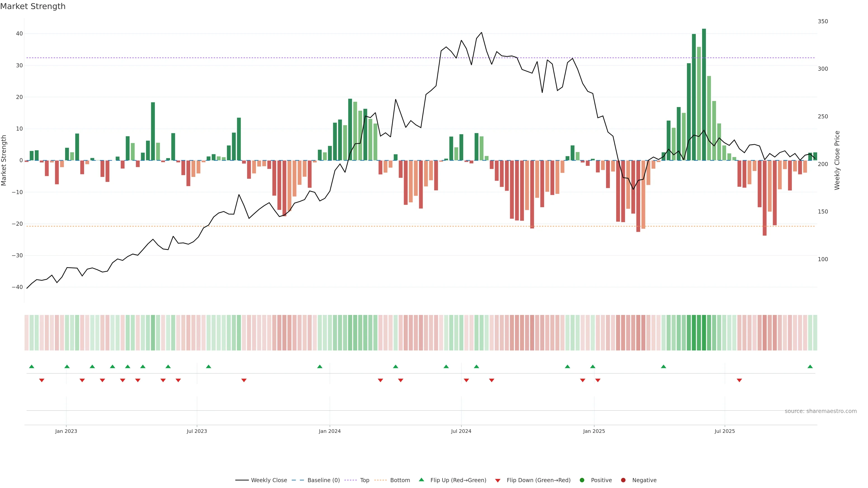Click the Market Strength chart title
Screen dimensions: 868x488
33,6
